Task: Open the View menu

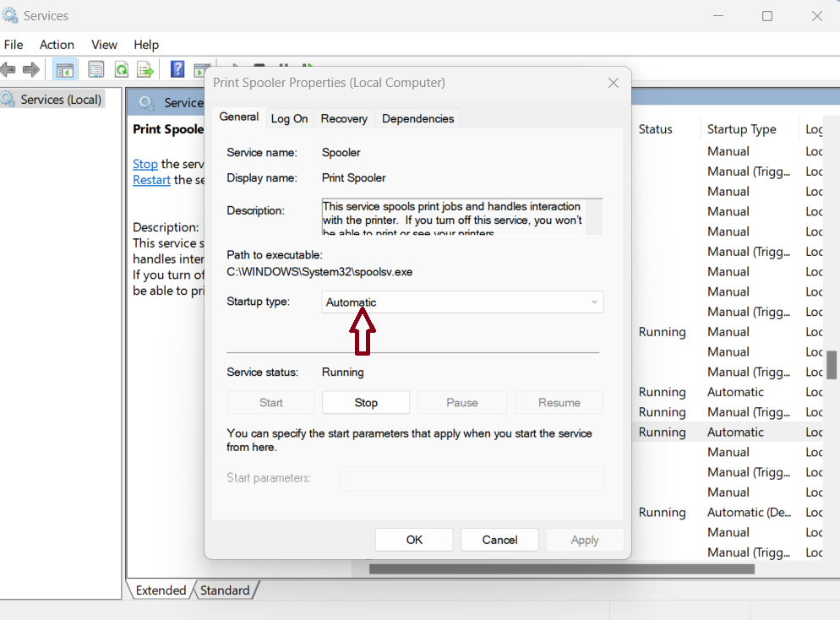Action: point(104,45)
